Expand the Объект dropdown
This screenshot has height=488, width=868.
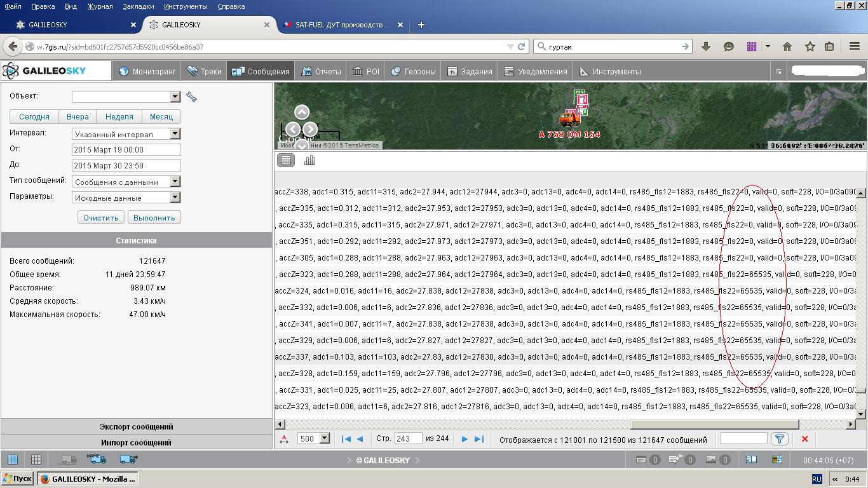click(x=175, y=97)
